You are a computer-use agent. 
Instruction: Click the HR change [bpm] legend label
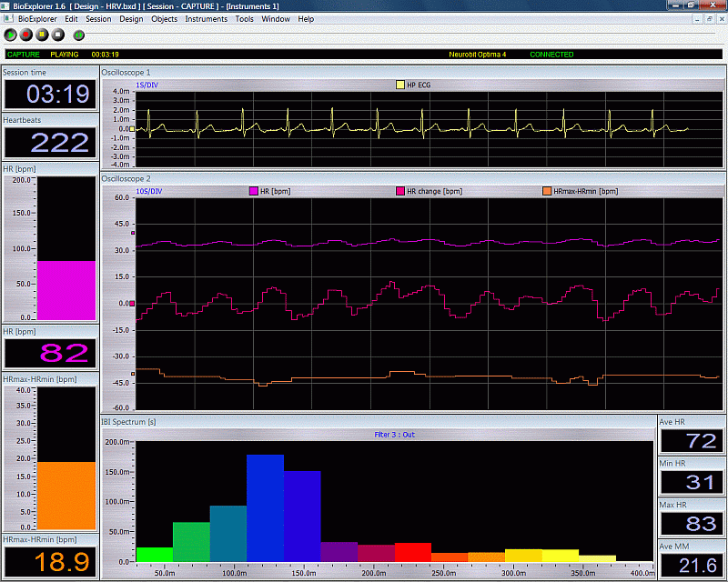(x=435, y=191)
